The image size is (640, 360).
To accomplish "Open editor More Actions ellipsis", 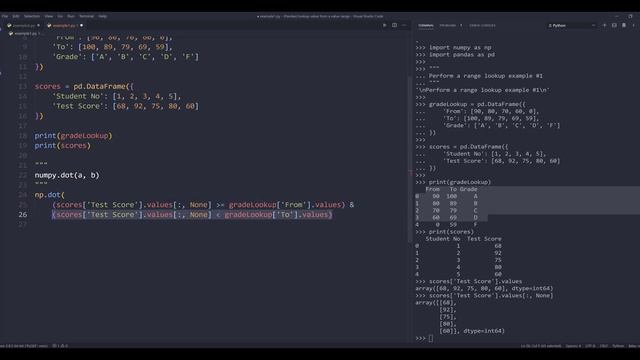I will click(404, 25).
